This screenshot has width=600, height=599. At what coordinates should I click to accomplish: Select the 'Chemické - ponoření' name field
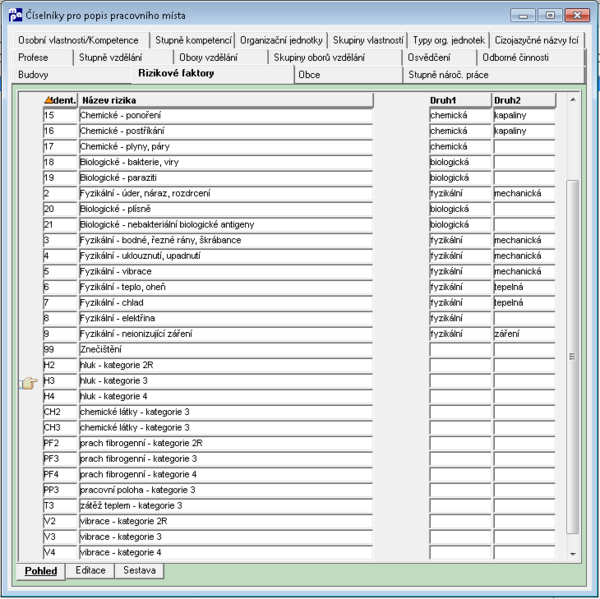(x=226, y=115)
